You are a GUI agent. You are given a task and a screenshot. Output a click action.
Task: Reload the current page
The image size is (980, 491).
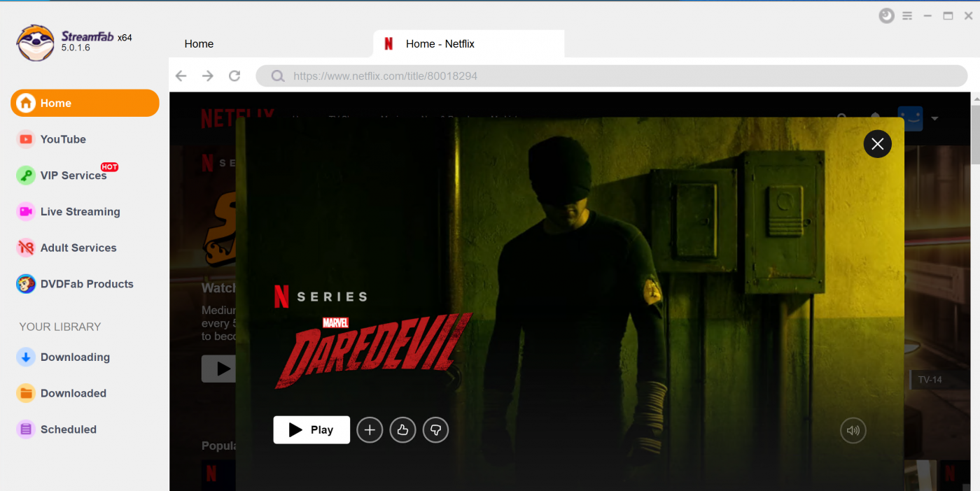click(234, 76)
